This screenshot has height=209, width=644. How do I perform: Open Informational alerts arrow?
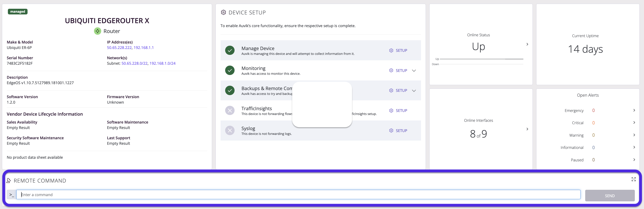coord(634,147)
